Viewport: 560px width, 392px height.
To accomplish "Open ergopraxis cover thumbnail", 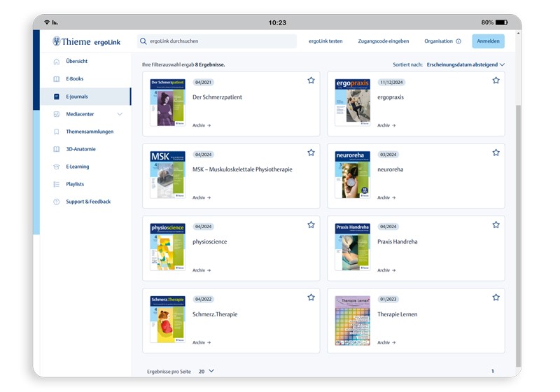I will point(353,102).
